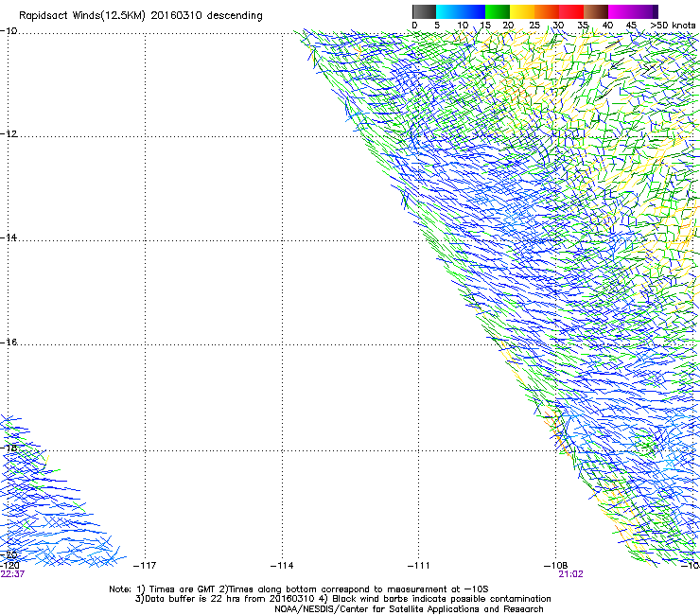Click the 'Data buffer is 22 hrs' note line
700x615 pixels.
342,599
